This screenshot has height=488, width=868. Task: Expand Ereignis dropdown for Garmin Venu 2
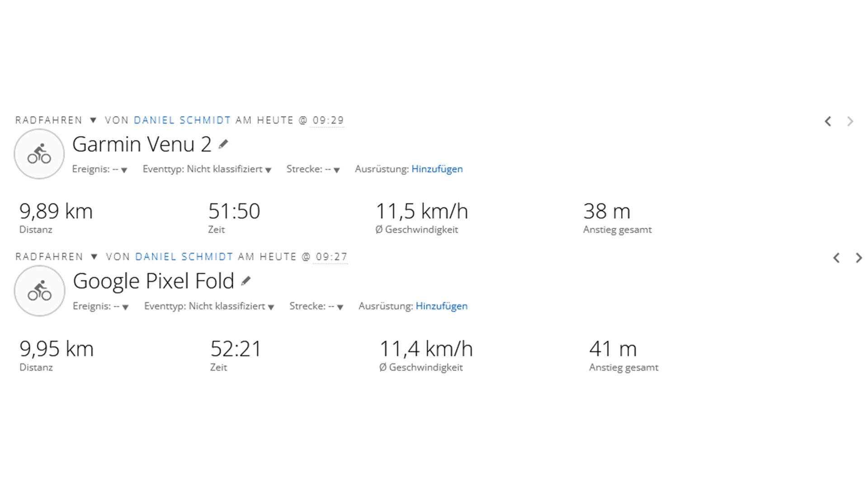pyautogui.click(x=124, y=170)
